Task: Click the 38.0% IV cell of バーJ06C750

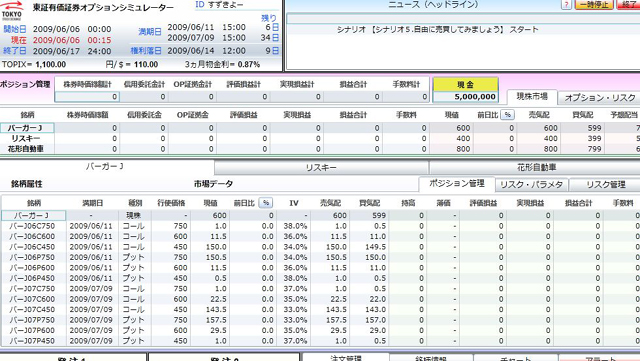Action: point(295,226)
